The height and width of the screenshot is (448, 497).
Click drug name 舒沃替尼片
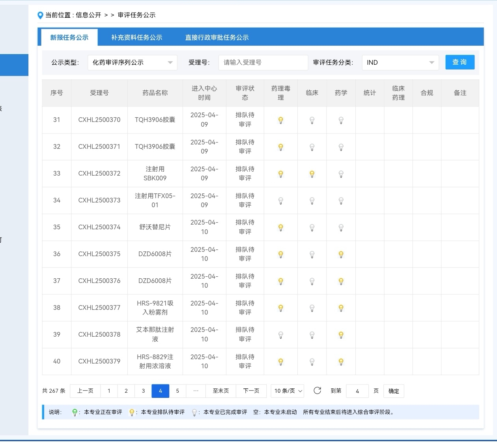pos(155,227)
